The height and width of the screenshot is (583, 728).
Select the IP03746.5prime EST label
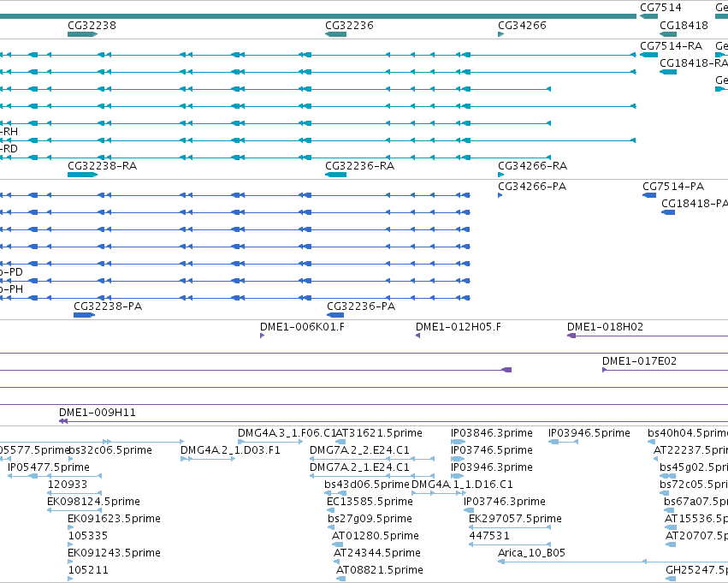(x=492, y=450)
